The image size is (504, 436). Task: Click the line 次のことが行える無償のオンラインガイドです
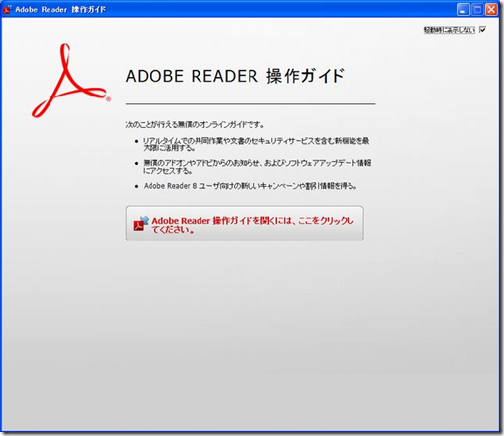(195, 125)
